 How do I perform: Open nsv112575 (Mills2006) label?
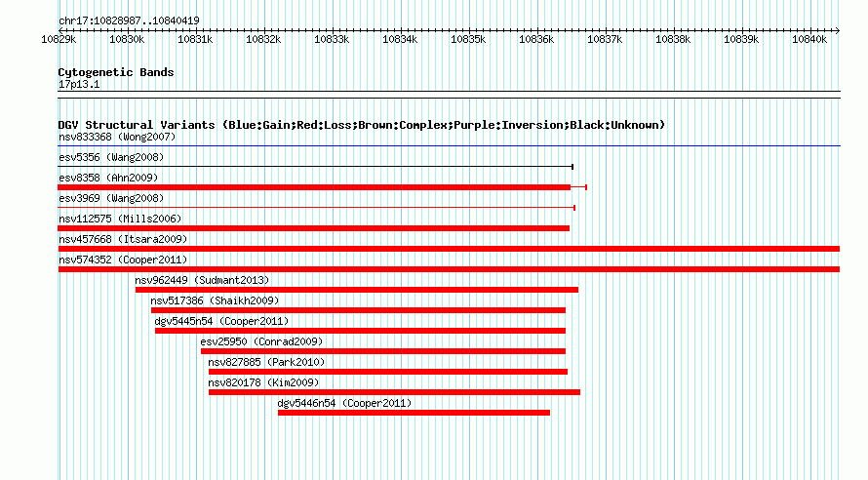coord(120,219)
